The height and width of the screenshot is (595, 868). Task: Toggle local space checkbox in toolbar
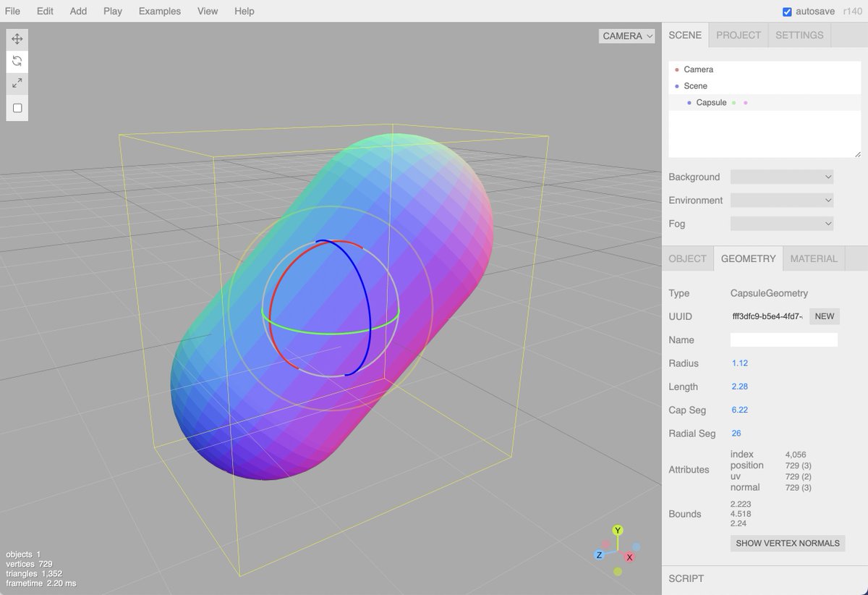[17, 108]
